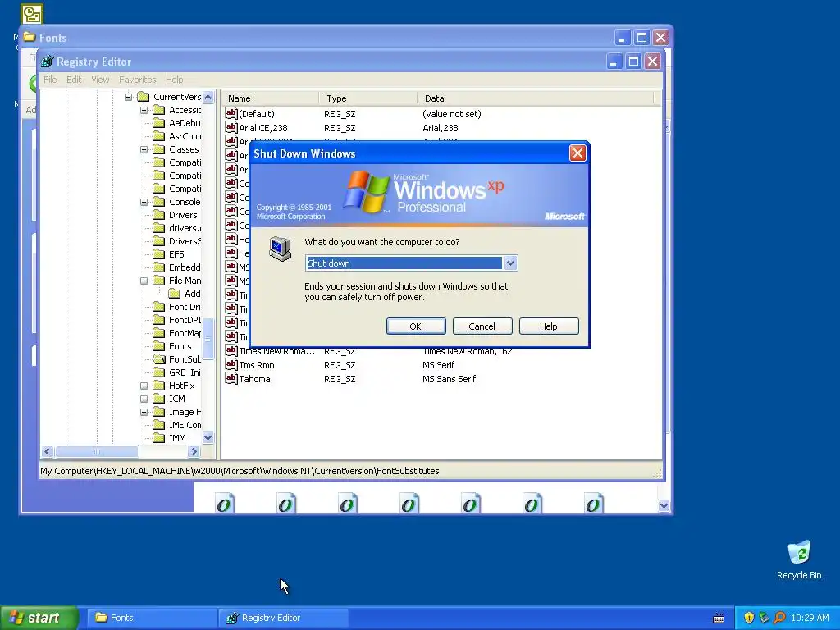Switch to Registry Editor taskbar button
The height and width of the screenshot is (630, 840).
[x=284, y=618]
